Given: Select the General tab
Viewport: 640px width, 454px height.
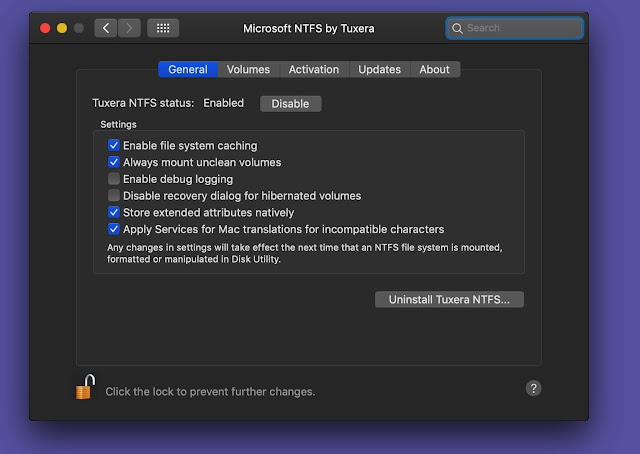Looking at the screenshot, I should (x=188, y=70).
